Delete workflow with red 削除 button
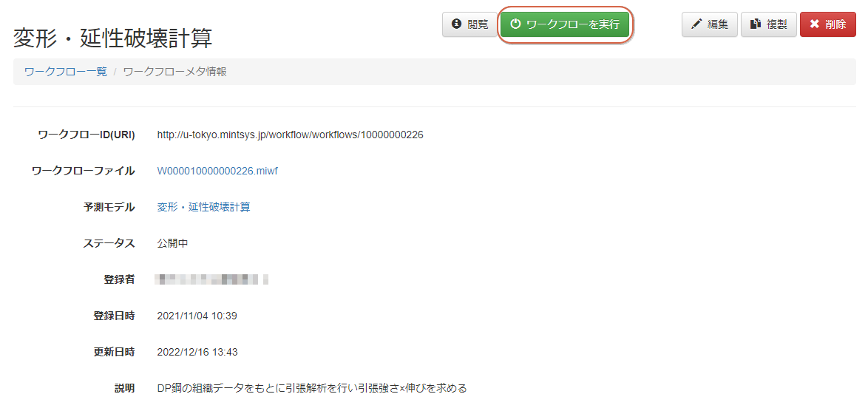Viewport: 868px width, 411px height. click(827, 24)
